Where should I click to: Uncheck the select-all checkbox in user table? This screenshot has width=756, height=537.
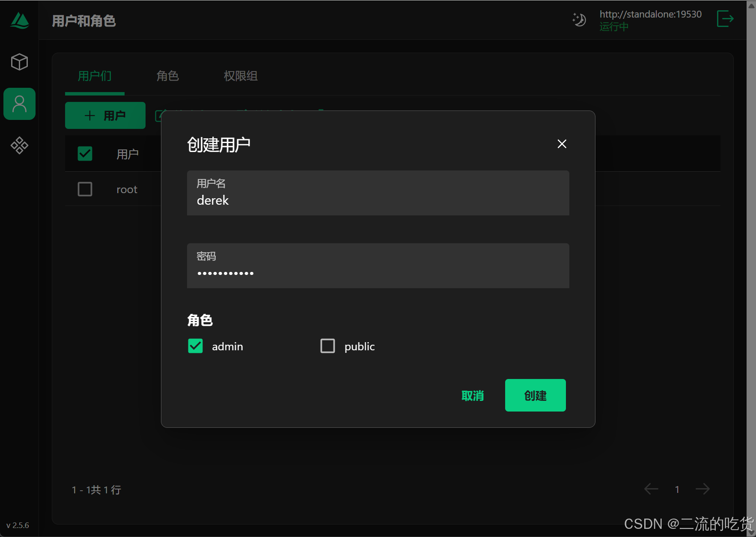tap(85, 153)
